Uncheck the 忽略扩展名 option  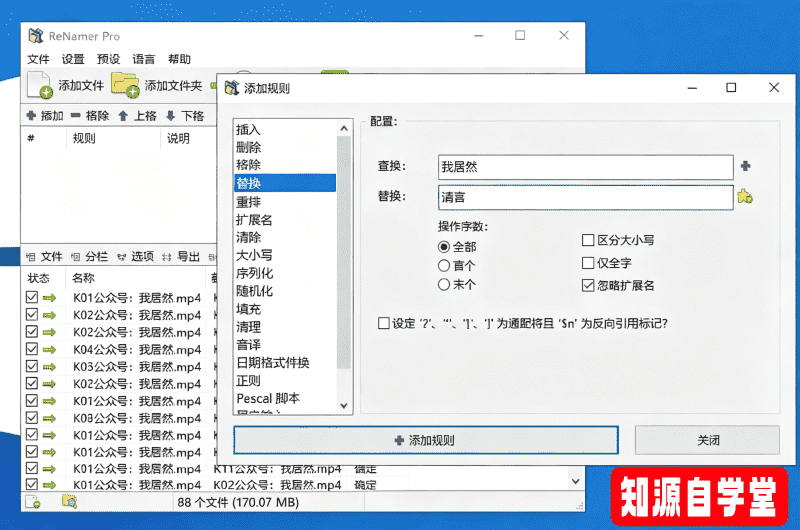pyautogui.click(x=588, y=285)
